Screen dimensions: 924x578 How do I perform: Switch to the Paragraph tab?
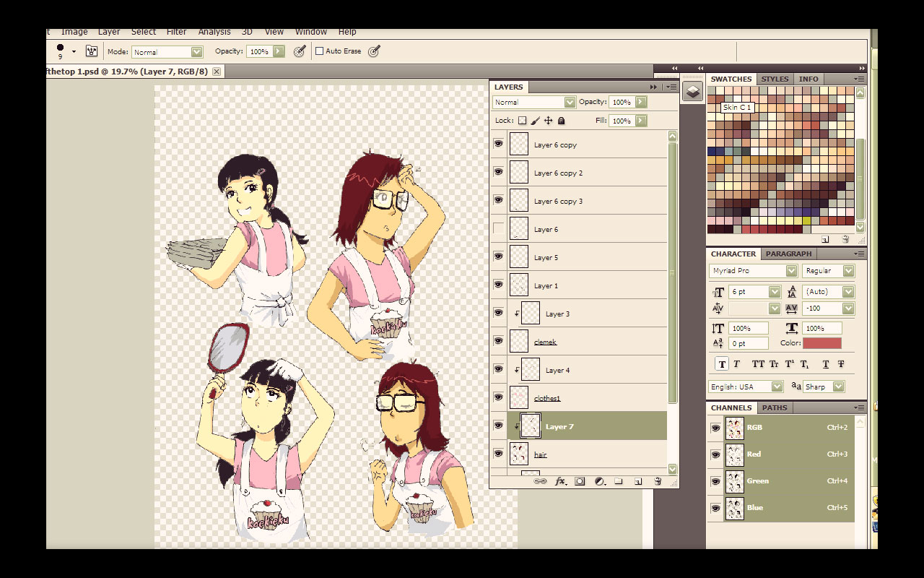788,254
